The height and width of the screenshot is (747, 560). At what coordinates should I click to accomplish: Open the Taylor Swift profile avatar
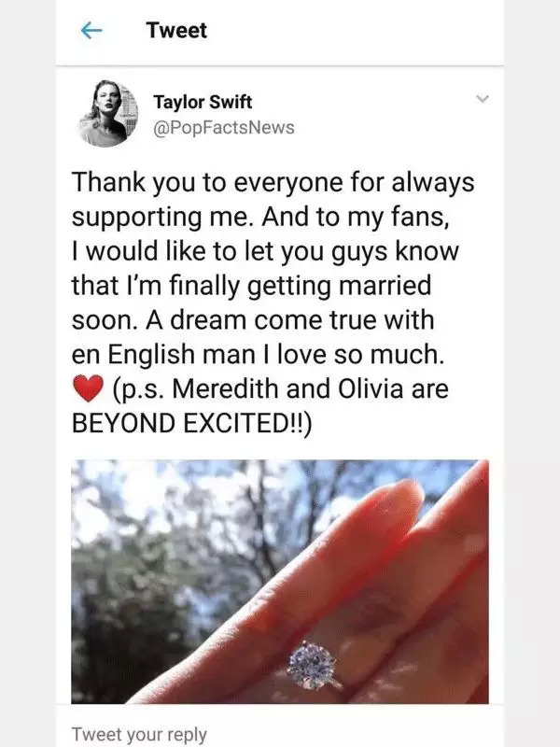[x=107, y=113]
